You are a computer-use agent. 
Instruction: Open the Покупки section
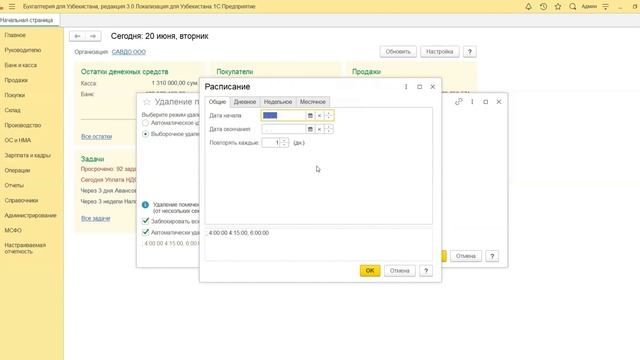click(15, 95)
